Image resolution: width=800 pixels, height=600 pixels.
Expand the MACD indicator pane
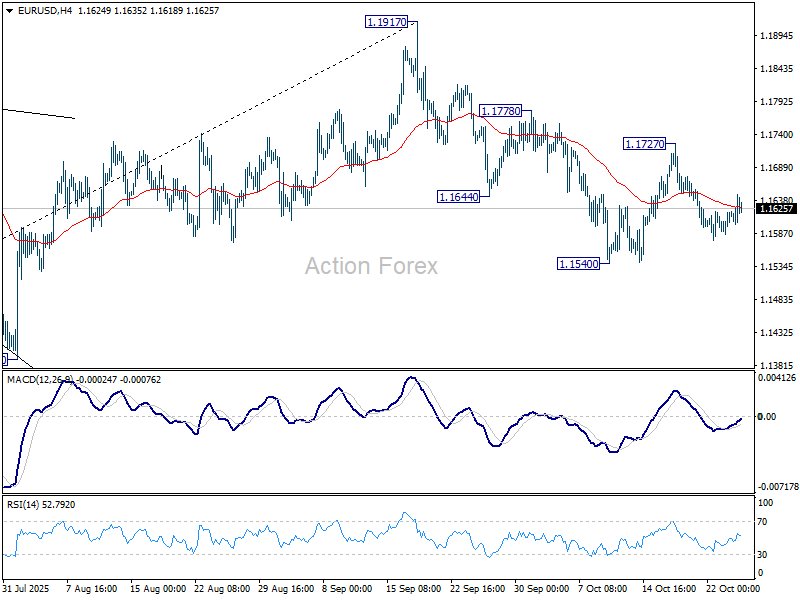coord(400,430)
